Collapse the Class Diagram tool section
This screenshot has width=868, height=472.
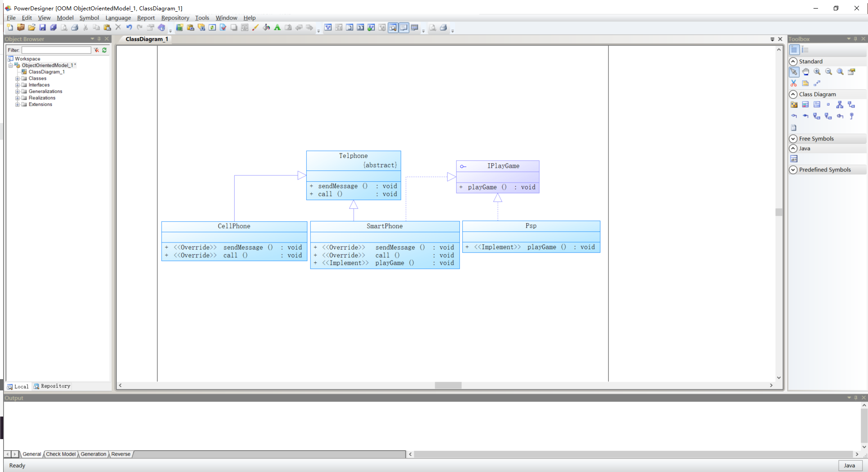pyautogui.click(x=793, y=94)
